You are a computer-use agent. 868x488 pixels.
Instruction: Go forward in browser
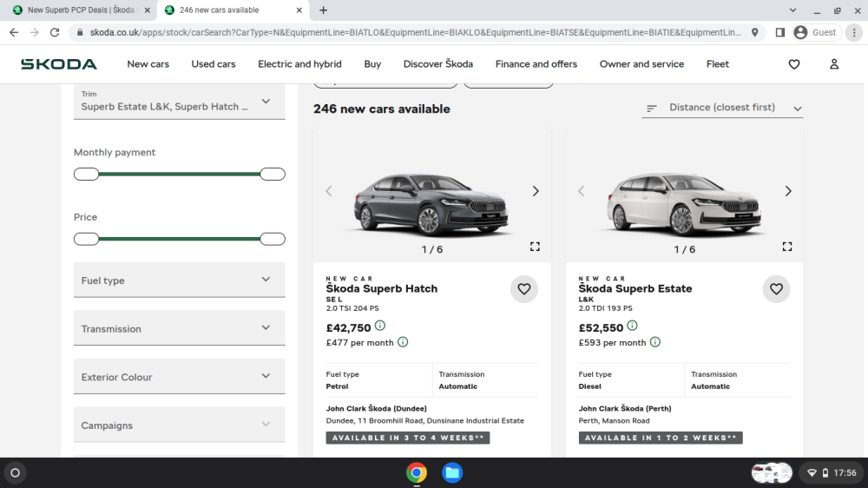click(x=35, y=33)
